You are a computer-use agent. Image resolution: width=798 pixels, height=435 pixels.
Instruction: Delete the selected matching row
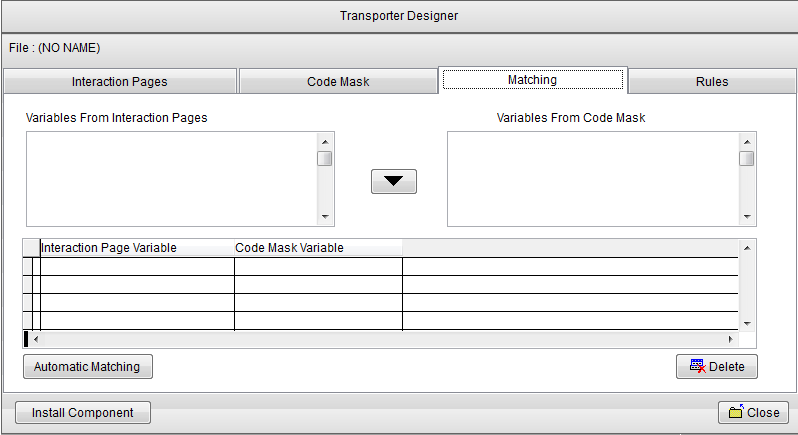pyautogui.click(x=717, y=366)
